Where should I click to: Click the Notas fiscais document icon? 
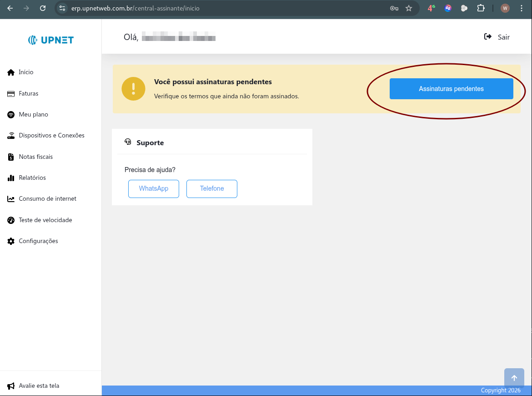coord(10,157)
